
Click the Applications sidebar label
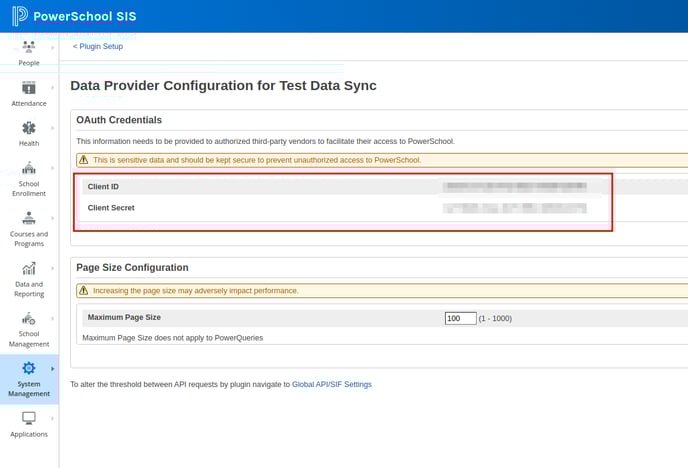click(x=29, y=434)
